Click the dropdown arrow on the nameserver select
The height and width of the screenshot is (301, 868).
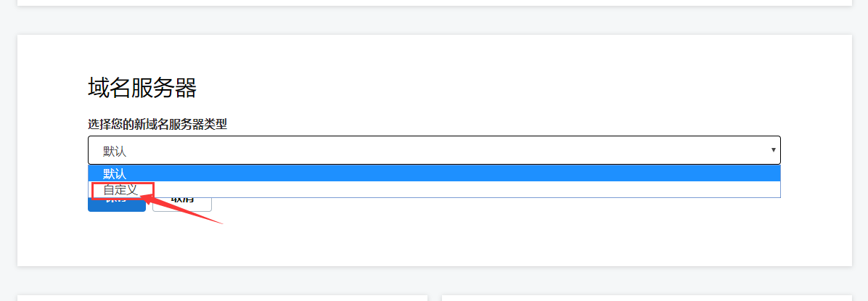click(x=774, y=150)
